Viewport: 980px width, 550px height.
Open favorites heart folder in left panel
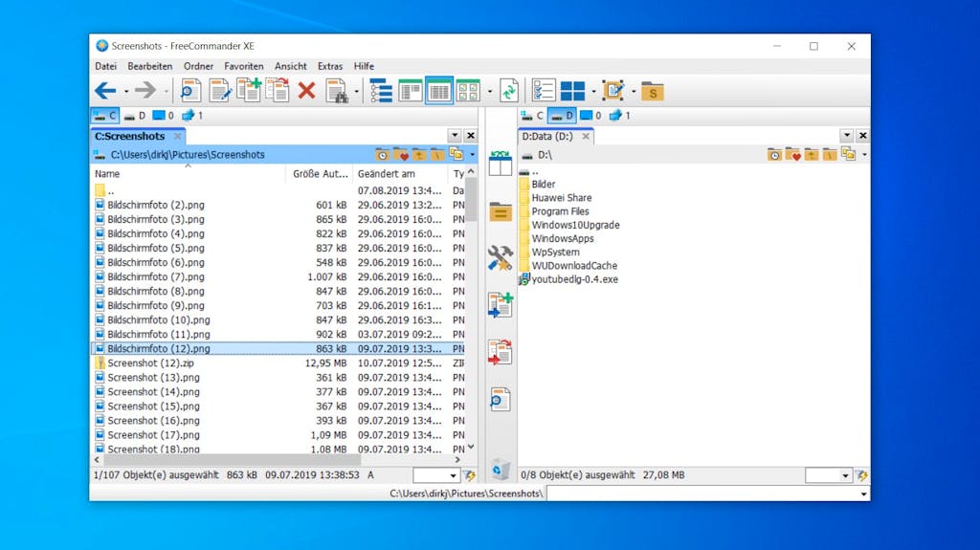tap(401, 154)
